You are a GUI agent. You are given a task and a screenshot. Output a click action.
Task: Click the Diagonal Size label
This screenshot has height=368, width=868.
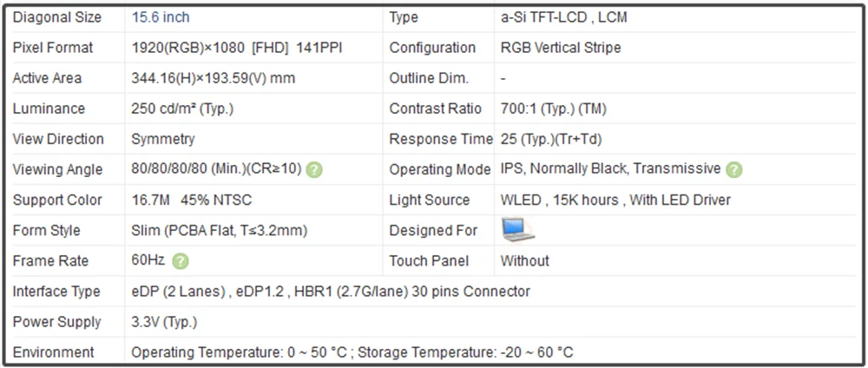[x=57, y=17]
